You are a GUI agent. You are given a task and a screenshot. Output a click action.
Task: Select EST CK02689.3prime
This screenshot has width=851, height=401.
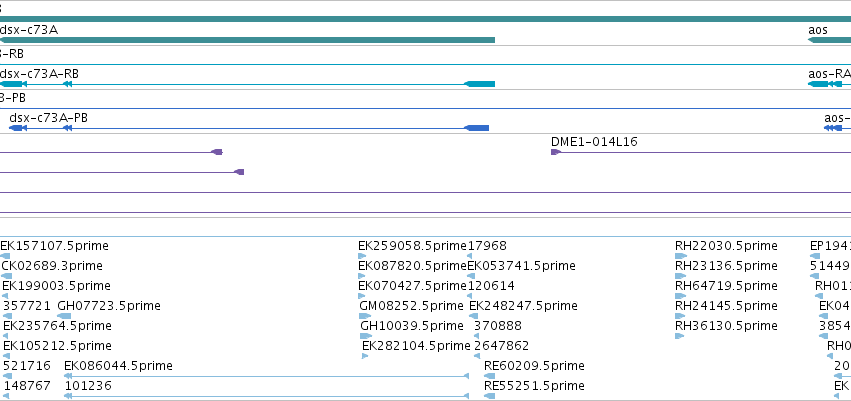pos(52,266)
